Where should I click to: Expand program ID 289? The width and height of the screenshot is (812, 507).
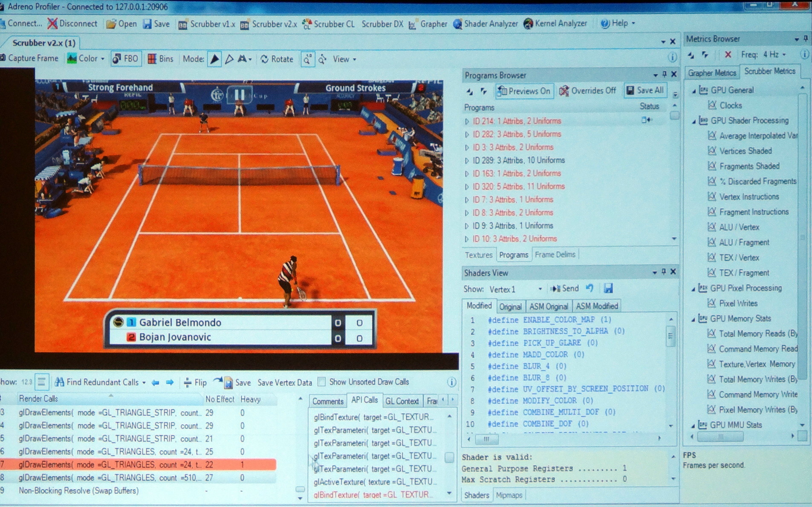(467, 161)
